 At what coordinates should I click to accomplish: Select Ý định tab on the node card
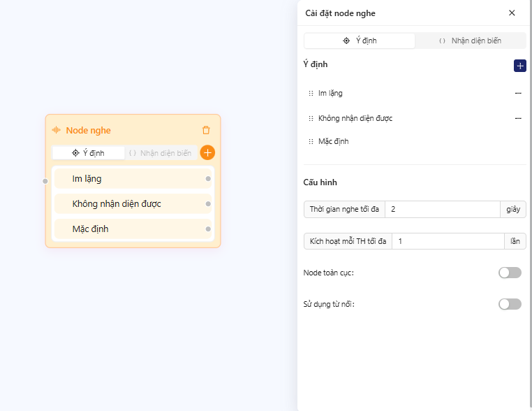(89, 153)
